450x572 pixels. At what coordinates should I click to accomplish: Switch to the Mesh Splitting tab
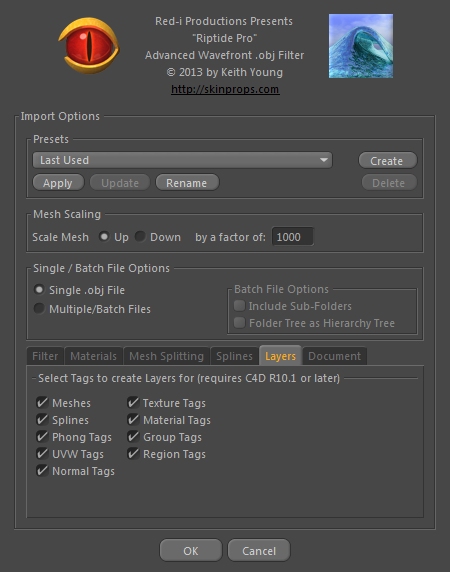(x=166, y=356)
